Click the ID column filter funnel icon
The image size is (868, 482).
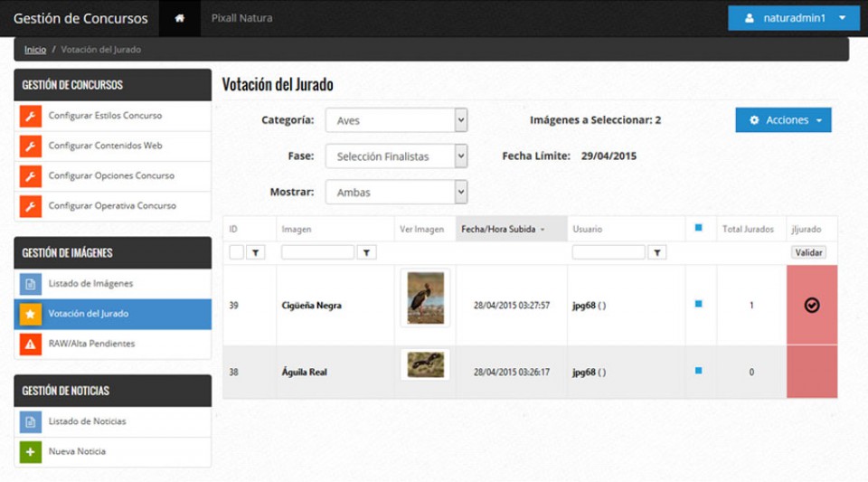pos(255,253)
